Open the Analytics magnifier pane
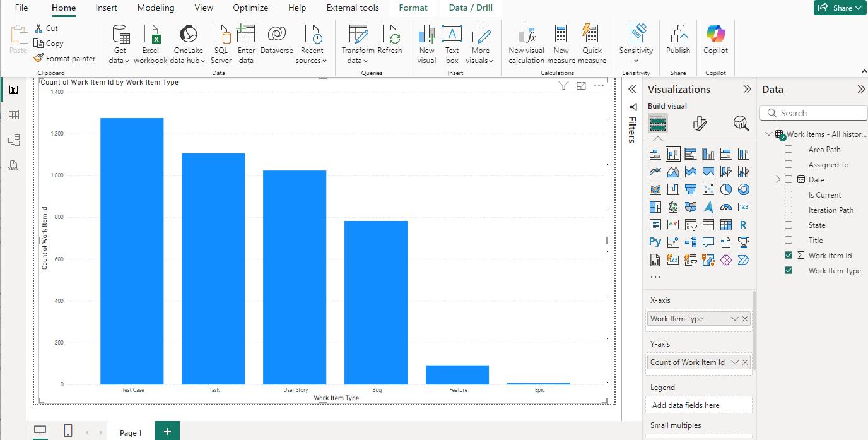The height and width of the screenshot is (440, 868). pos(741,124)
